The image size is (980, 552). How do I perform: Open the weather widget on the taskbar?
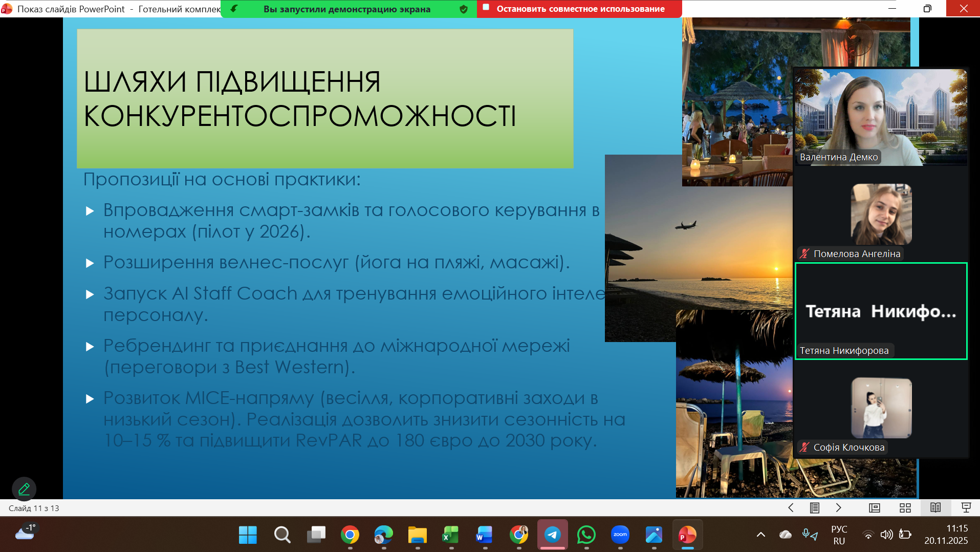[26, 533]
